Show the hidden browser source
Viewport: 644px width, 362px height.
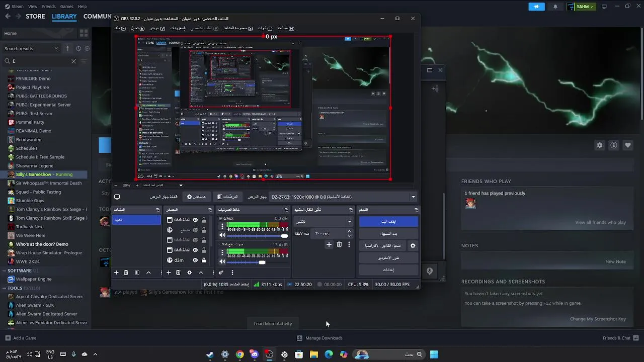pyautogui.click(x=195, y=230)
